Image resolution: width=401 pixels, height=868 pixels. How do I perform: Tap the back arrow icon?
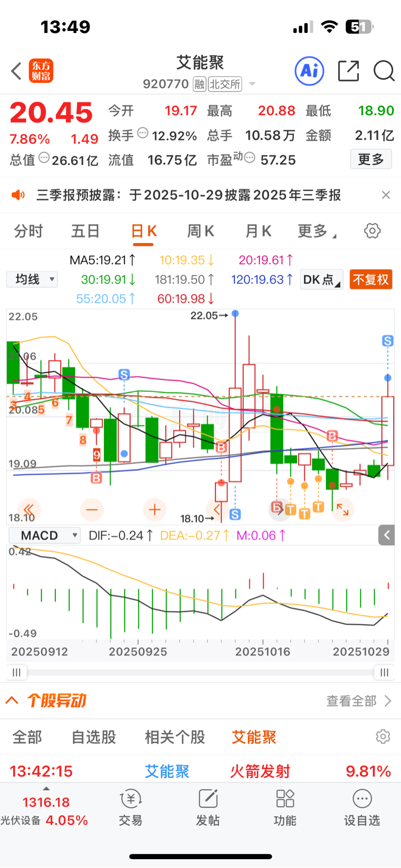[x=16, y=71]
